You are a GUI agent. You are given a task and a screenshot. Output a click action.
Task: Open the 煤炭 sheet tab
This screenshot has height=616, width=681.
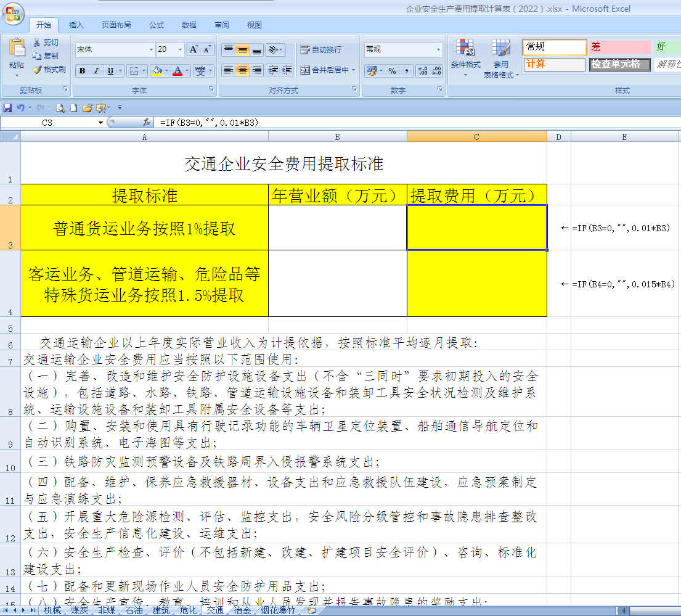click(80, 610)
